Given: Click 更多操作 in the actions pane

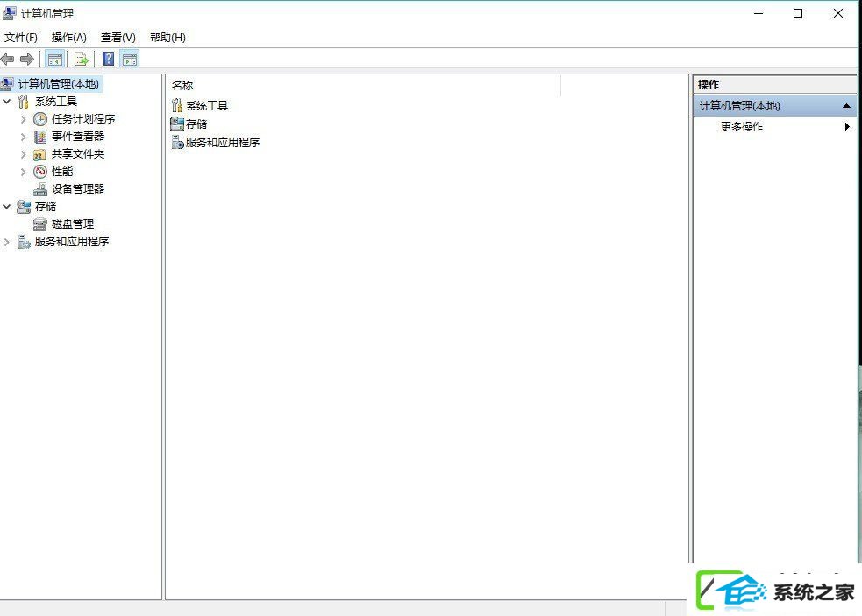Looking at the screenshot, I should (x=742, y=126).
